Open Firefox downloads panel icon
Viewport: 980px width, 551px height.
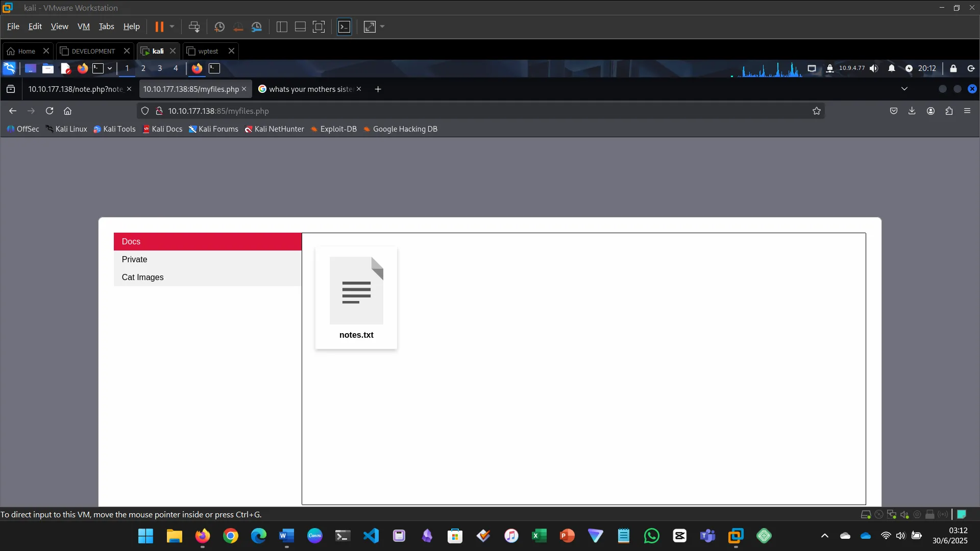click(x=912, y=111)
